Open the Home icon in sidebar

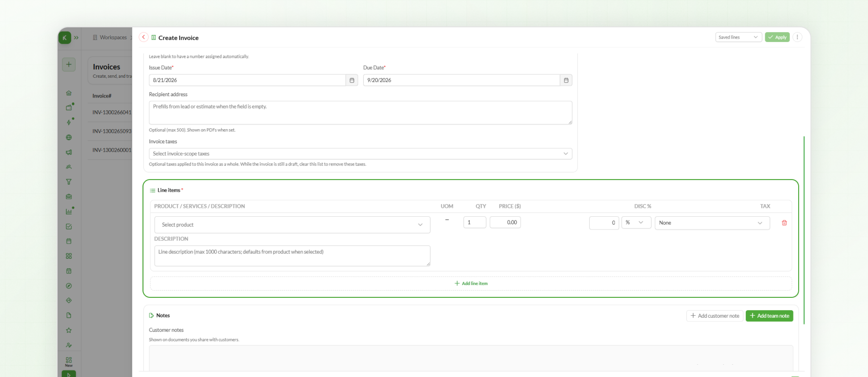coord(69,93)
